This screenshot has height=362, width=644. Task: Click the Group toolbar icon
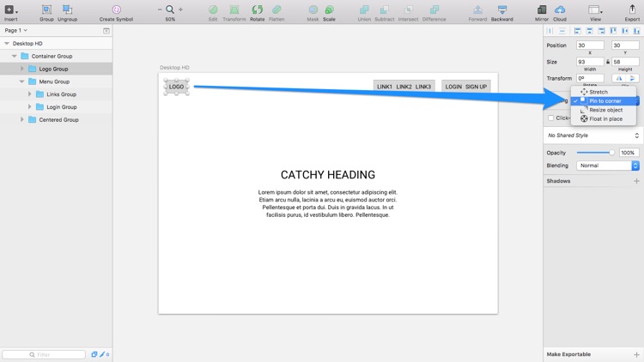point(46,9)
